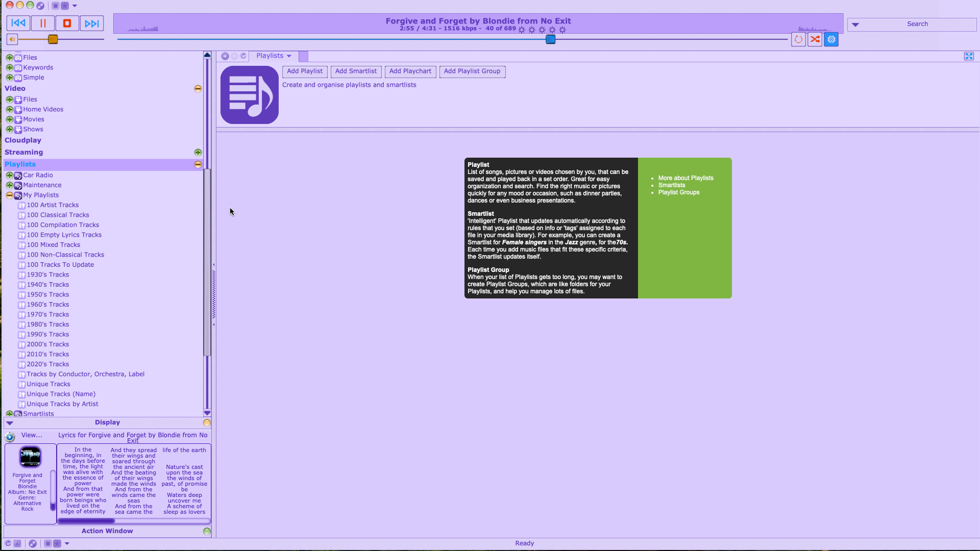Click the stop playback icon

(x=67, y=23)
